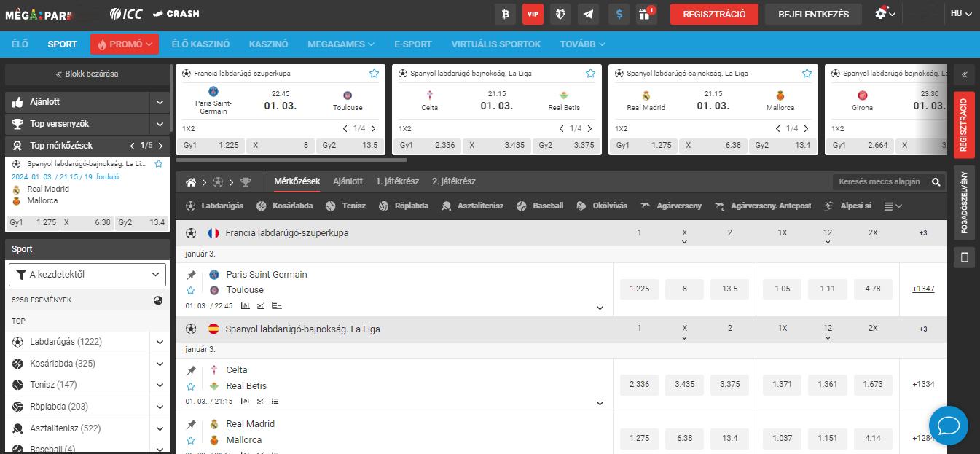
Task: Open the Telegram channel icon
Action: click(589, 14)
